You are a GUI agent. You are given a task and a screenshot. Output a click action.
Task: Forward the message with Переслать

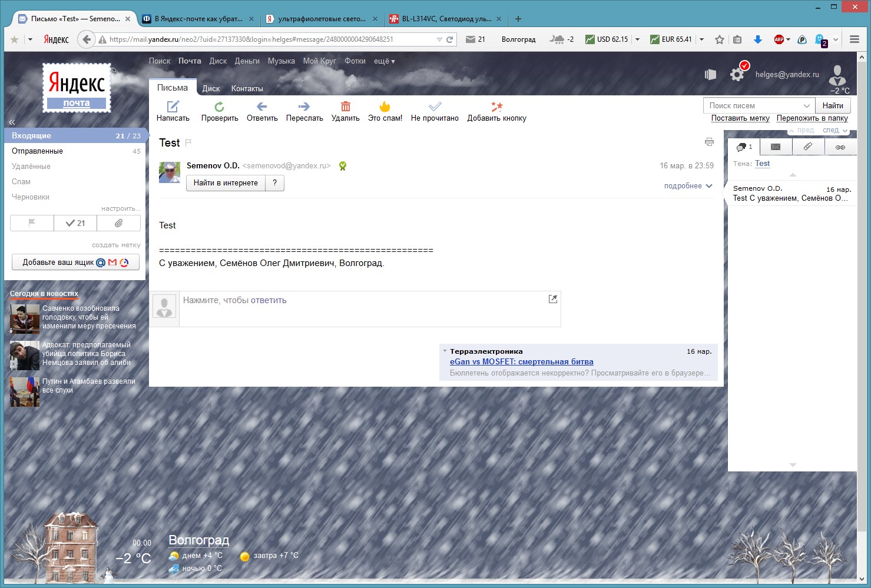point(304,107)
